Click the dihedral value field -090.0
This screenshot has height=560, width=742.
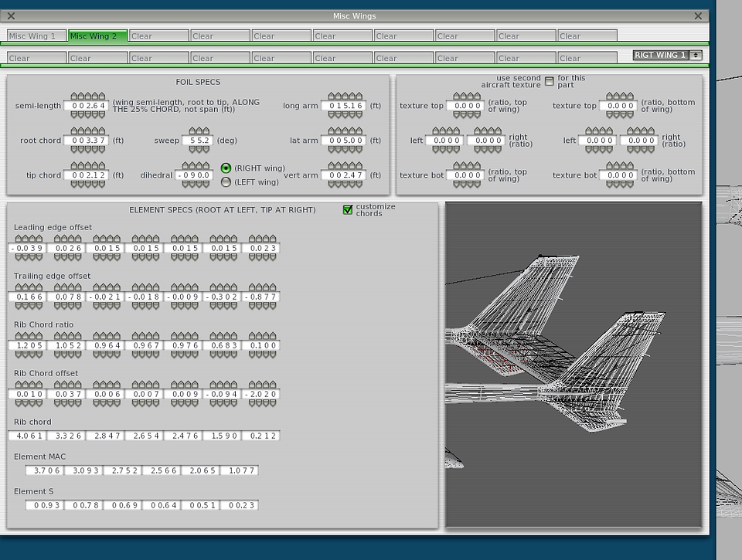coord(196,175)
